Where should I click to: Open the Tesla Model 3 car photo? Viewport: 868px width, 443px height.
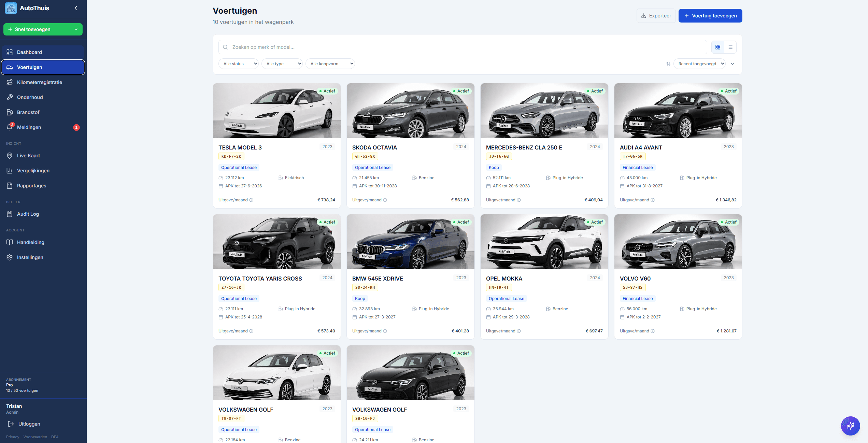[277, 111]
